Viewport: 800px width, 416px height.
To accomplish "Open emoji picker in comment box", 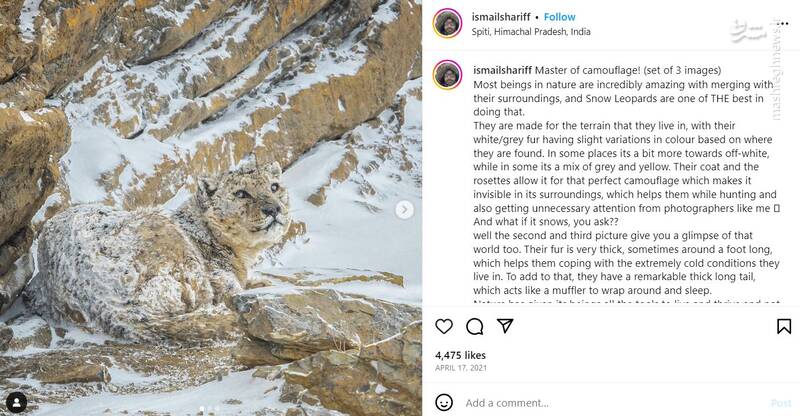I will [445, 403].
